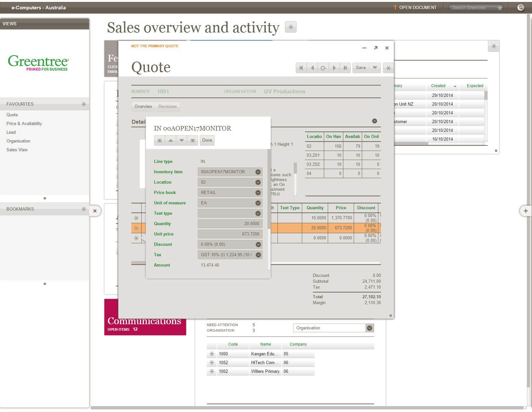Sort by Created column arrow
This screenshot has width=532, height=412.
tap(455, 86)
